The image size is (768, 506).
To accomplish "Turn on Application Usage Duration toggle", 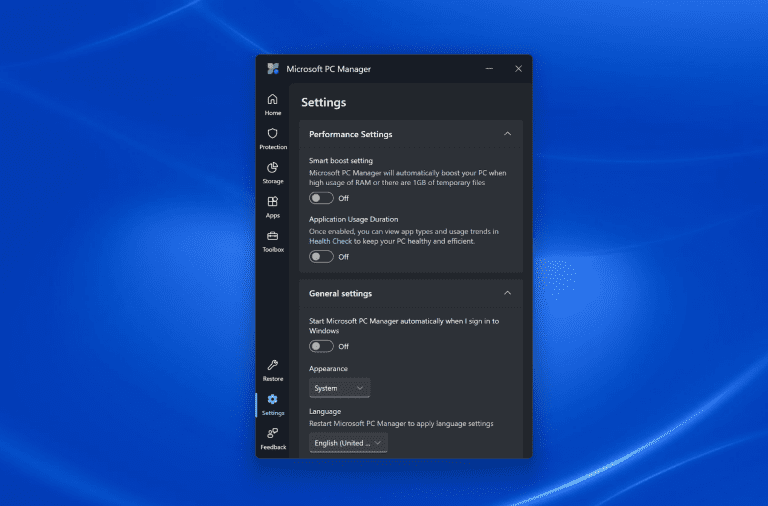I will 321,256.
